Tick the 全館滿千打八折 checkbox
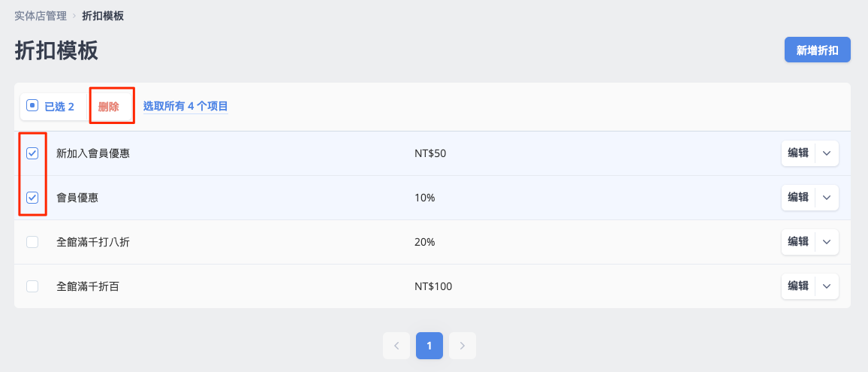The height and width of the screenshot is (372, 868). click(32, 242)
